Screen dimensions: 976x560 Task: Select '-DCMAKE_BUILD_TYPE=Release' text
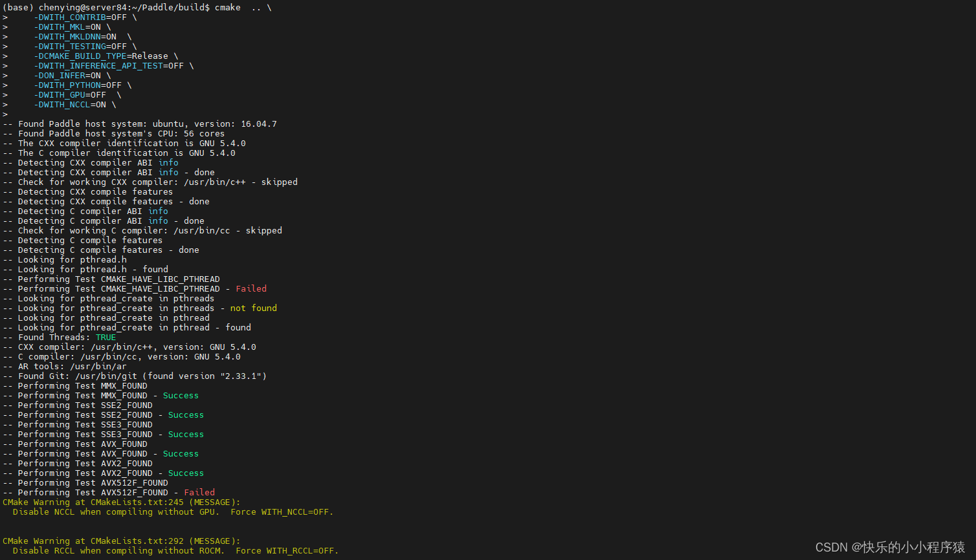[x=101, y=56]
